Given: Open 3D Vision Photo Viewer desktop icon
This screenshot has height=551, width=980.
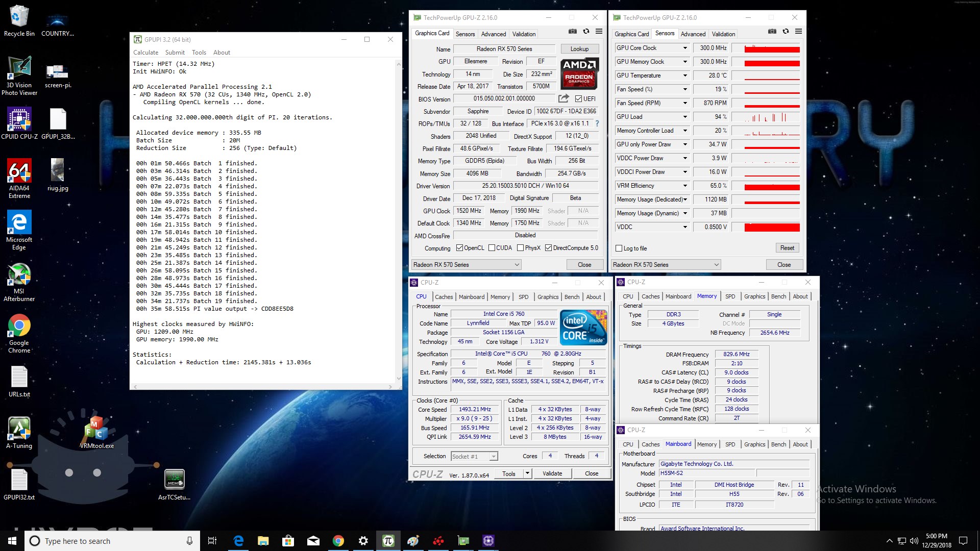Looking at the screenshot, I should click(x=19, y=76).
